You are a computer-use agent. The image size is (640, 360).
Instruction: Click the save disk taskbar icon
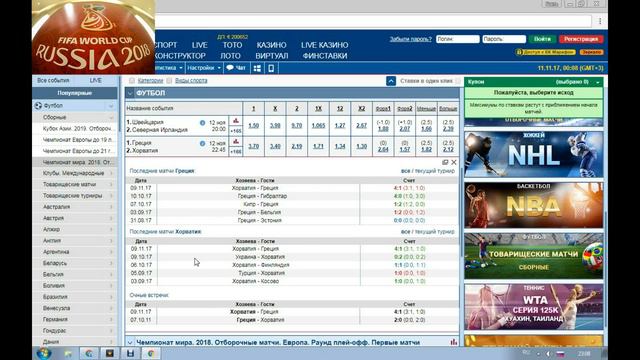click(x=130, y=353)
